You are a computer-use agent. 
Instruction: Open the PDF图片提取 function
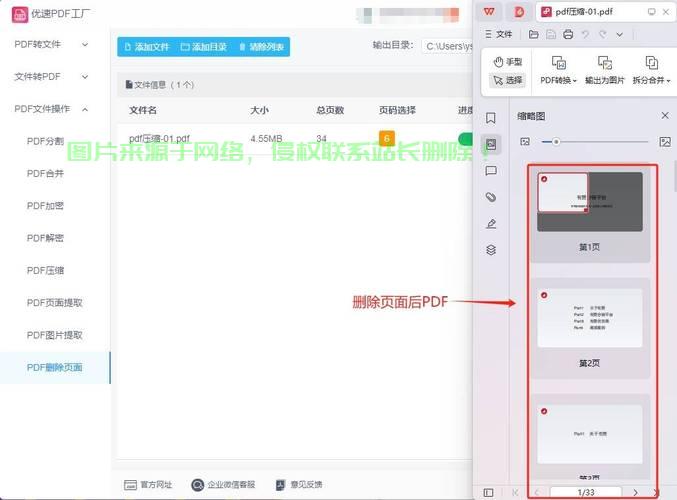click(x=54, y=335)
